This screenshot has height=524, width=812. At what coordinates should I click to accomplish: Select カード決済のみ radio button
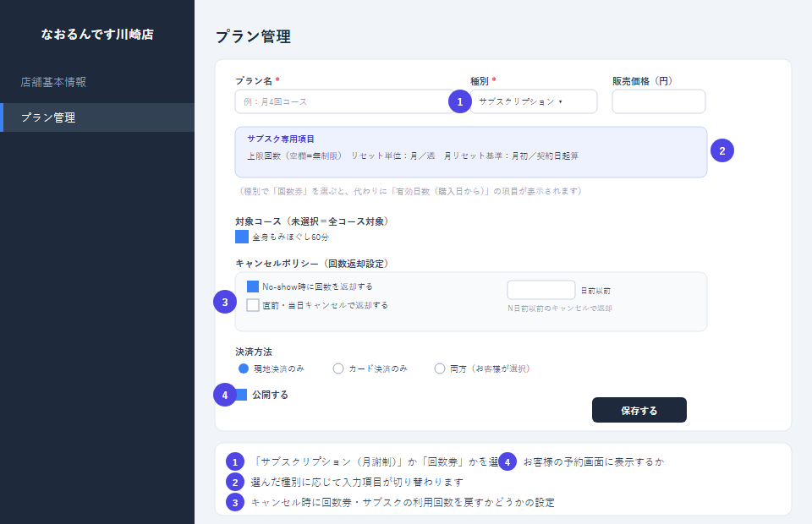tap(338, 368)
